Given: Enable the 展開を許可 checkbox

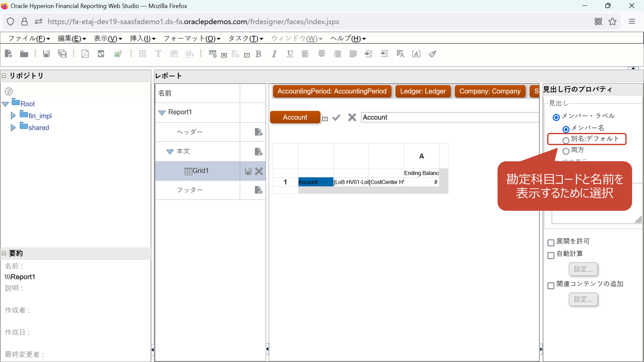Looking at the screenshot, I should coord(551,243).
